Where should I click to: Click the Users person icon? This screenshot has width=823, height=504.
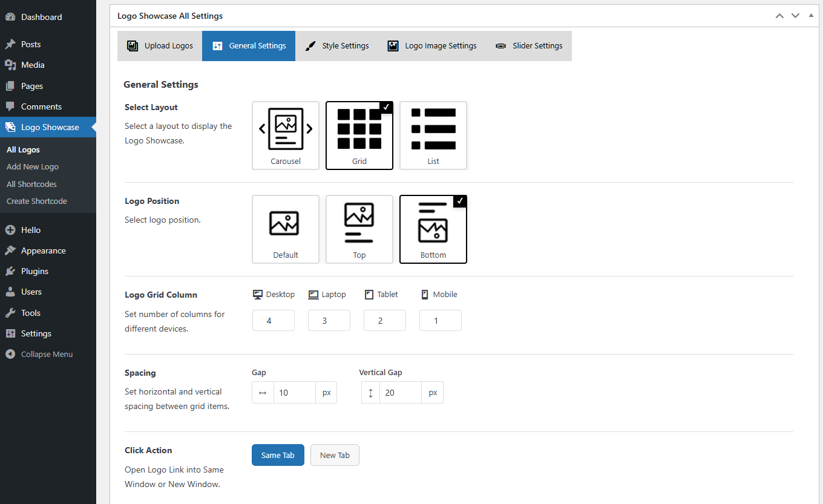10,292
